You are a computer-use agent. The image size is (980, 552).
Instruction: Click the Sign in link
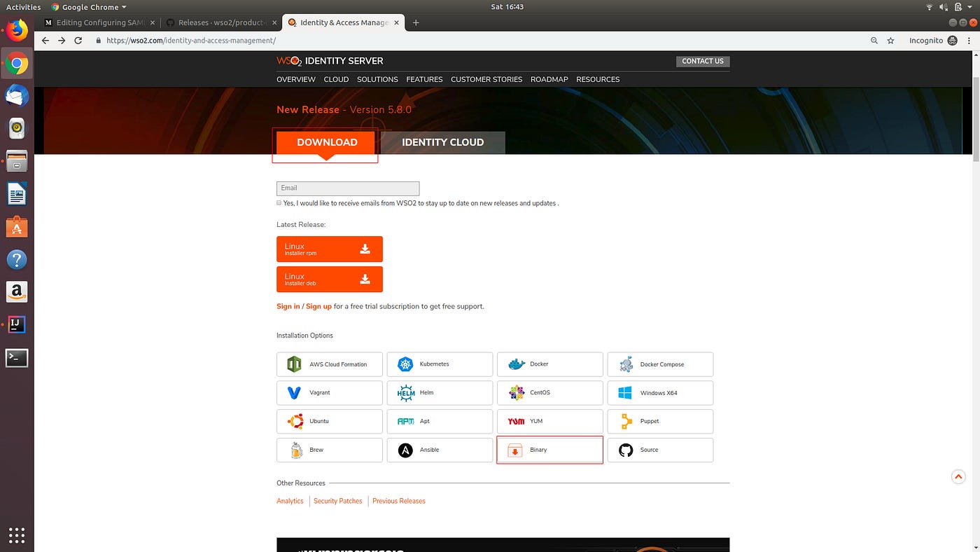288,306
